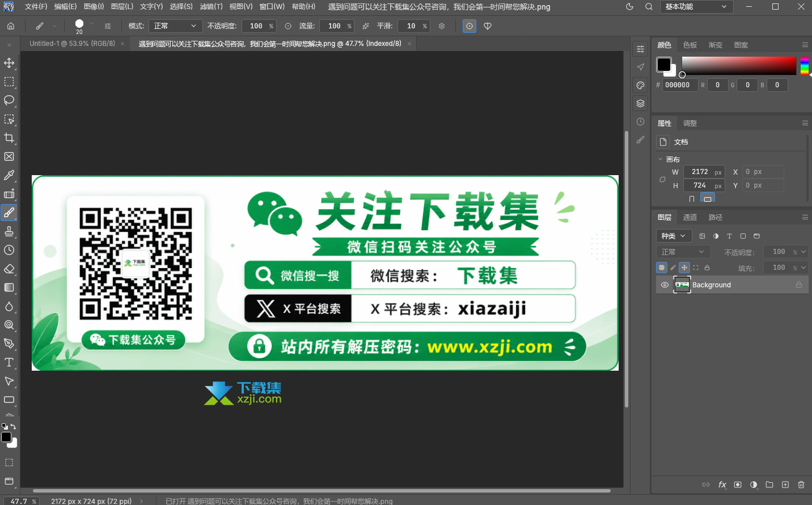812x505 pixels.
Task: Open the brush mode 正常 dropdown
Action: point(176,26)
